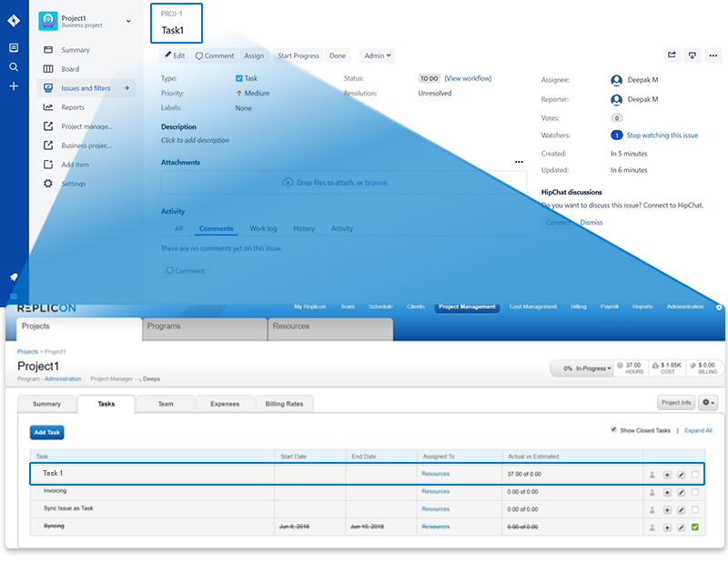The height and width of the screenshot is (562, 728).
Task: Click the plus icon in the Syncing row
Action: click(x=667, y=527)
